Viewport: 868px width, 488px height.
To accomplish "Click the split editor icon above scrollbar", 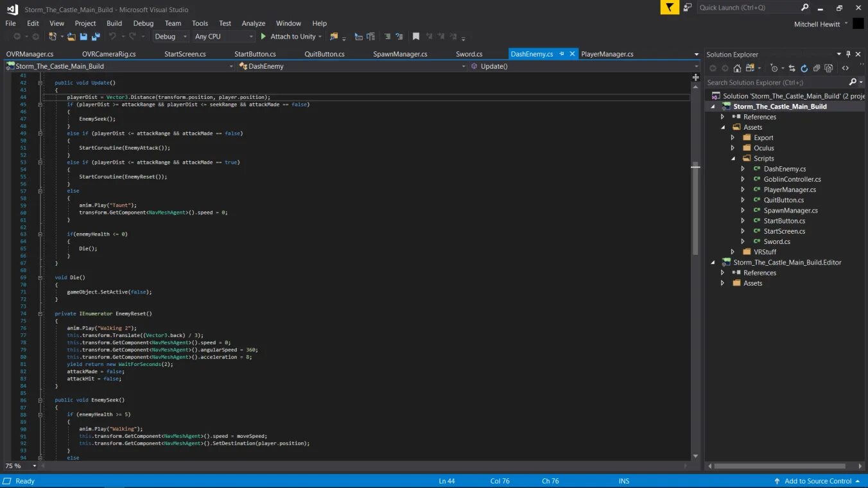I will [x=695, y=78].
